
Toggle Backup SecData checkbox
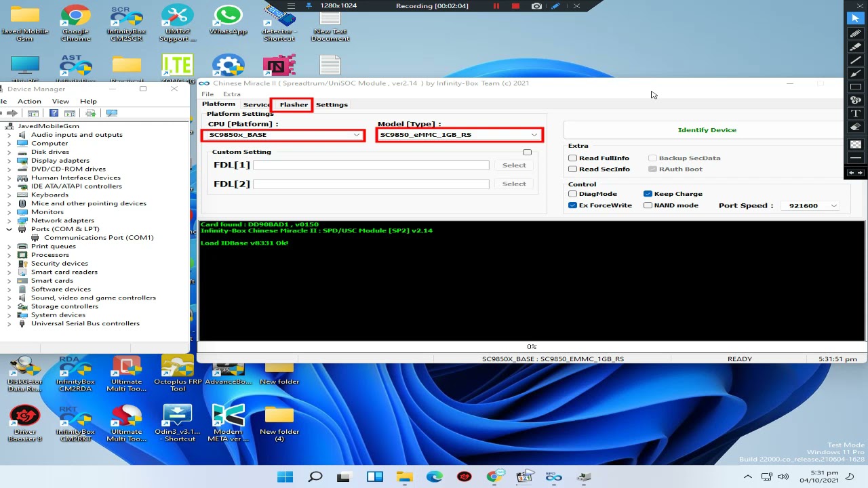(x=652, y=158)
